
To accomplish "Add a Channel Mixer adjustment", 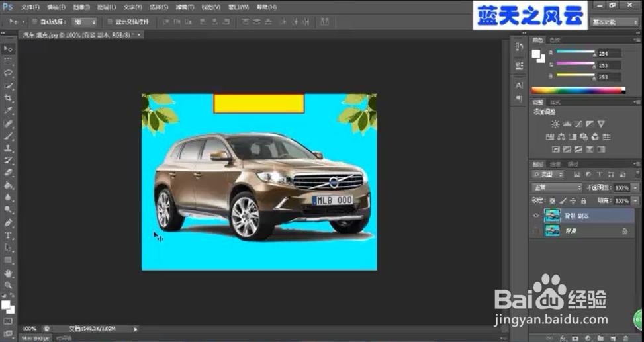I will point(595,137).
